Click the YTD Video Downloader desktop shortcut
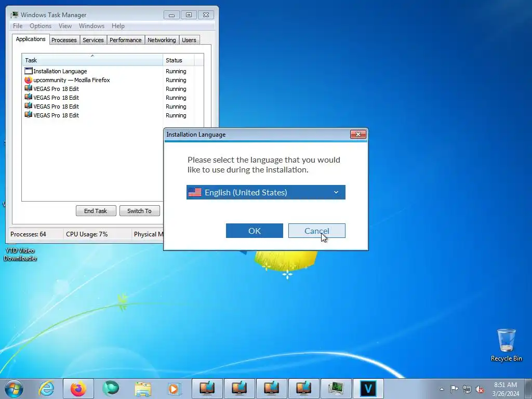Screen dimensions: 532x399 [20, 254]
